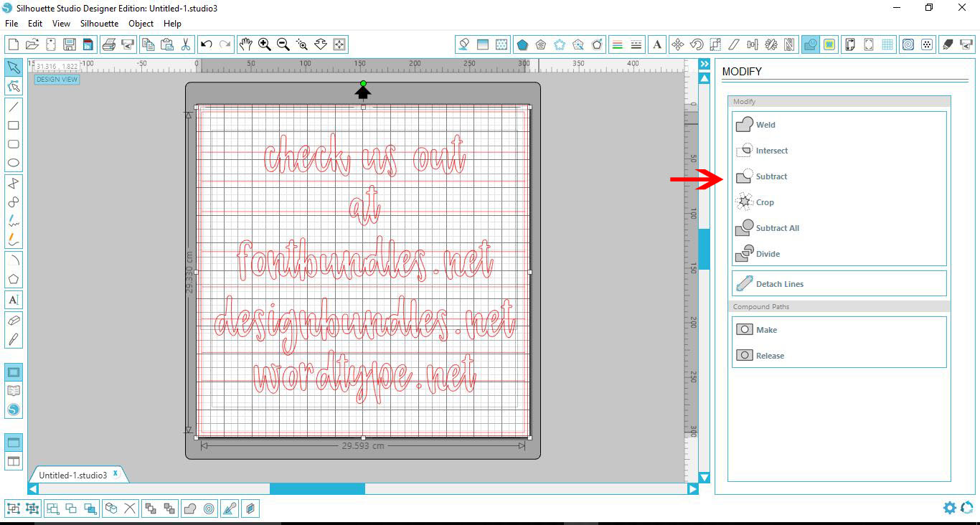Select the Untitled-1.studio3 document tab

click(x=72, y=474)
